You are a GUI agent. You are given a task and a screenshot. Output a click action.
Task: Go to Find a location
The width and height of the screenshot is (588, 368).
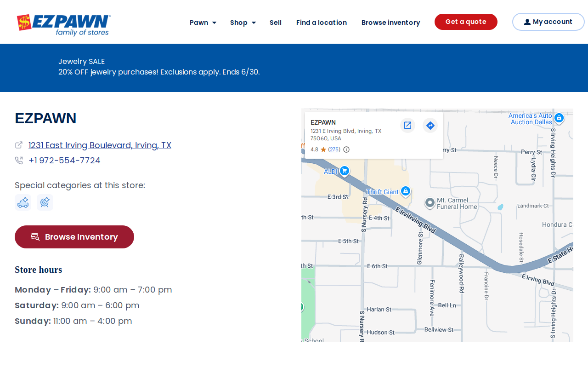(322, 23)
